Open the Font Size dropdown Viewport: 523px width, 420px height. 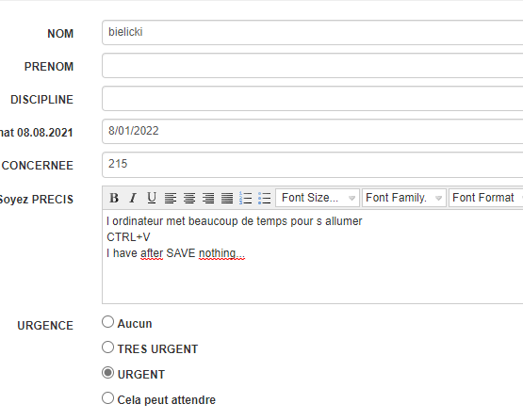click(x=318, y=198)
